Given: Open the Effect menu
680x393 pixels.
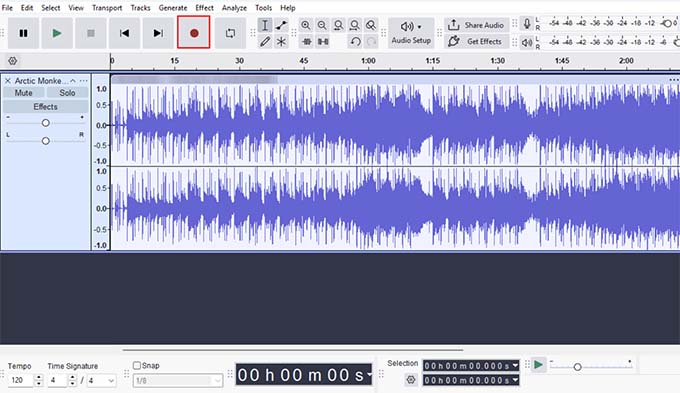Looking at the screenshot, I should point(204,8).
